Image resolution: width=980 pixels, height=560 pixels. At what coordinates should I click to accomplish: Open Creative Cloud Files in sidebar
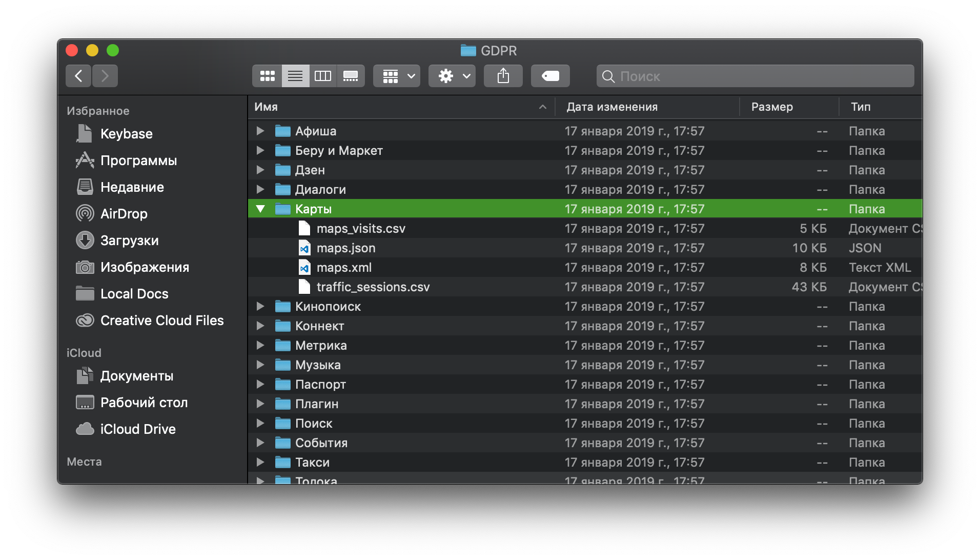coord(161,321)
